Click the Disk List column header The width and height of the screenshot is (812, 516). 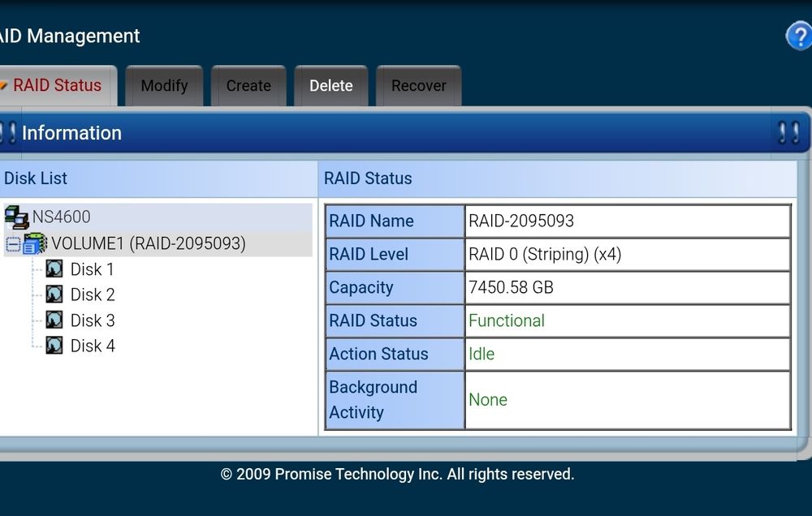pyautogui.click(x=158, y=178)
